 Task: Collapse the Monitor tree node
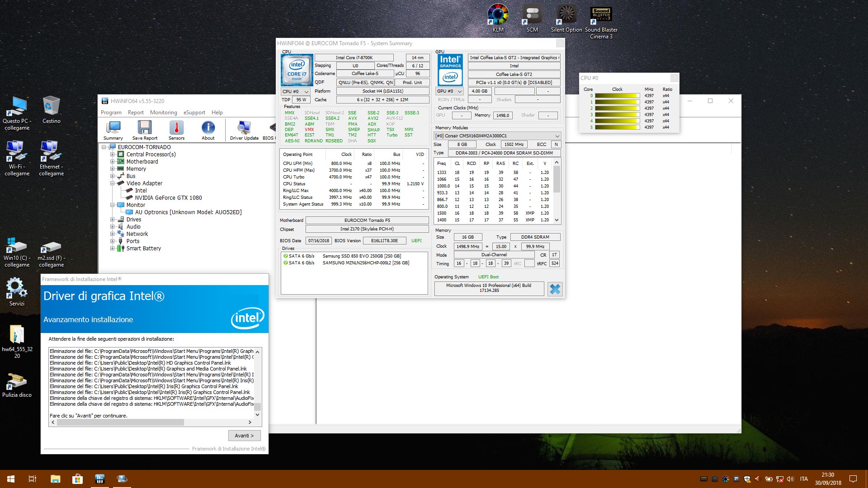pyautogui.click(x=112, y=205)
